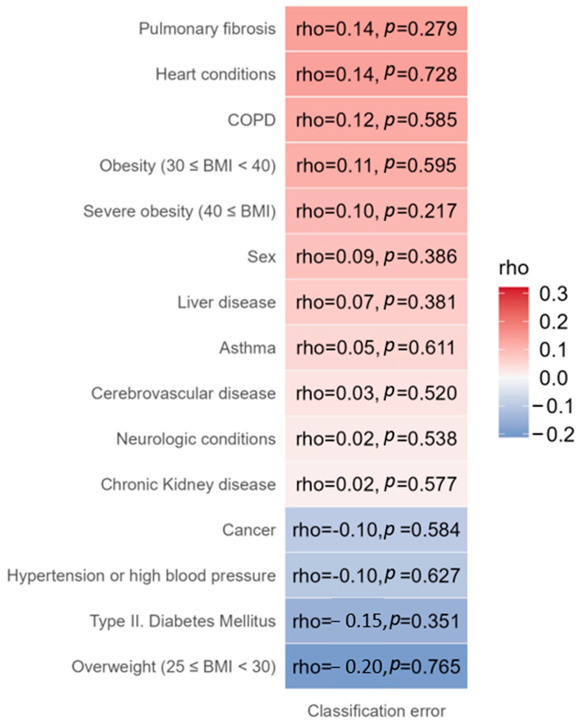Click the Pulmonary fibrosis heatmap cell
The height and width of the screenshot is (728, 583).
point(376,29)
